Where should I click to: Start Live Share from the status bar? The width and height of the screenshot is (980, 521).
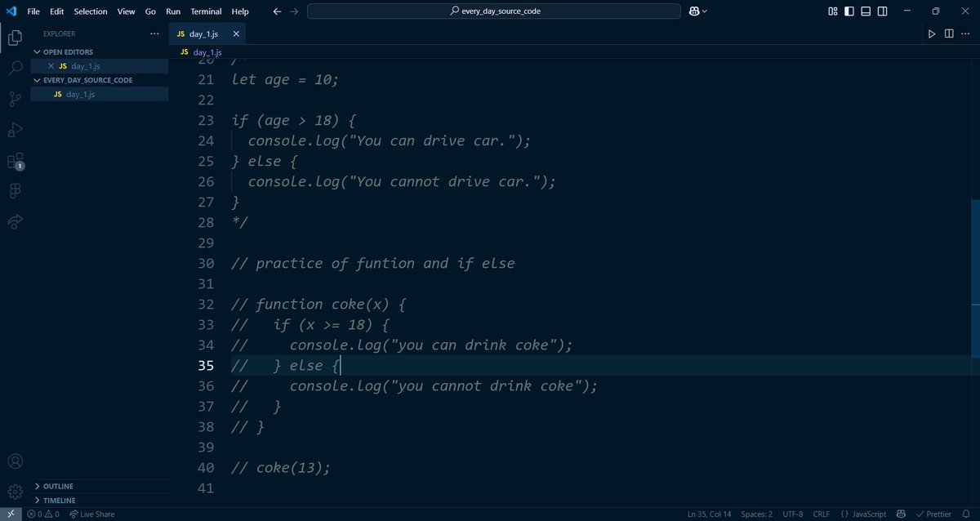92,514
